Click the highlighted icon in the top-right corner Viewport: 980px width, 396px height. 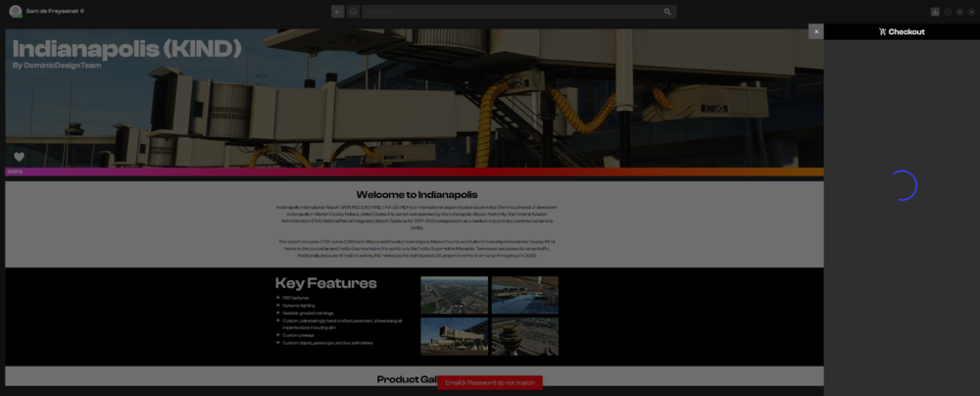tap(935, 12)
